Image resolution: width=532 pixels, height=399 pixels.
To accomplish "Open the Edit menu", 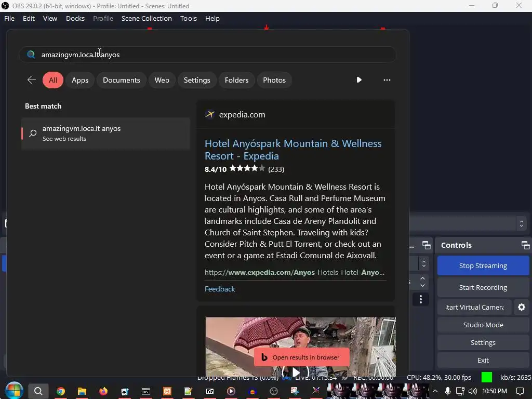I will tap(29, 18).
